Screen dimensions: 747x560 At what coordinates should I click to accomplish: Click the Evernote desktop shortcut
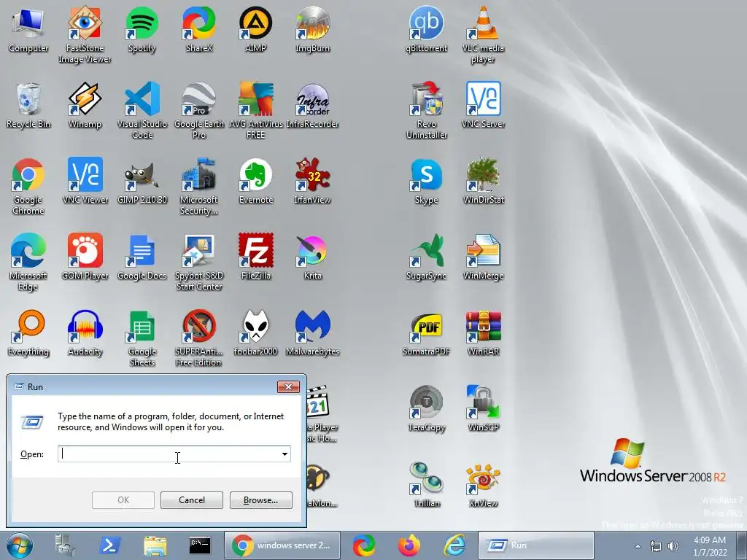256,181
